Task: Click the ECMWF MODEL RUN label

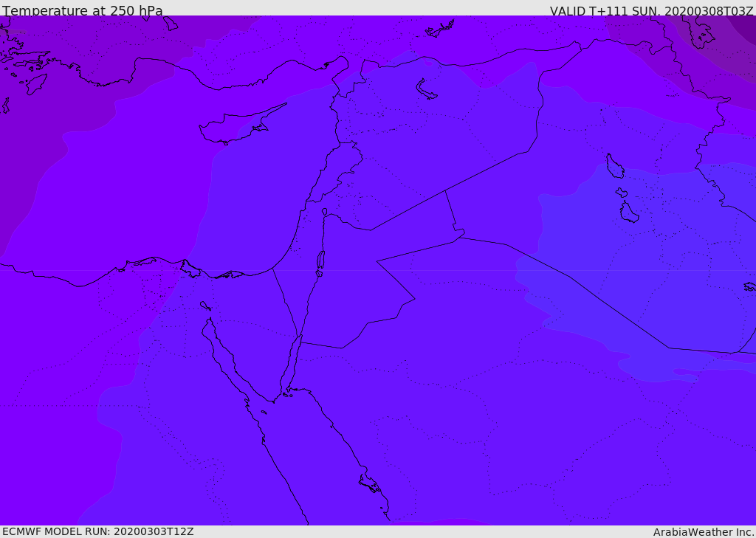Action: 98,531
